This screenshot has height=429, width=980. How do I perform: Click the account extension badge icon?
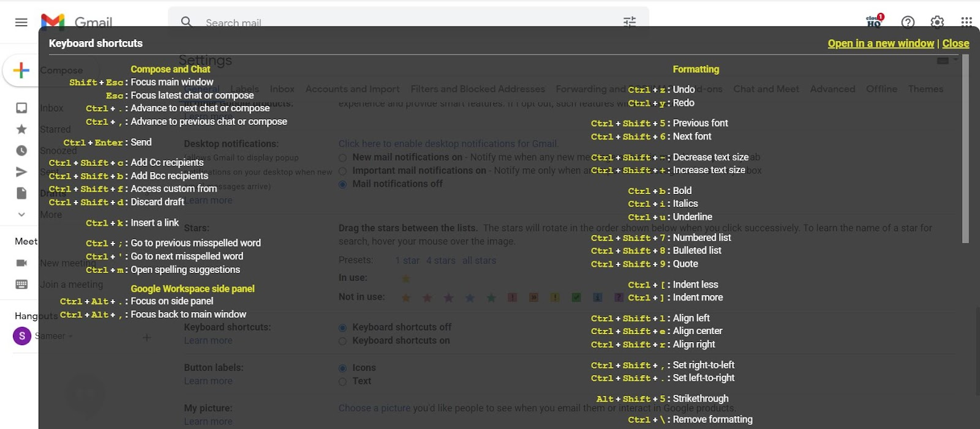point(875,21)
